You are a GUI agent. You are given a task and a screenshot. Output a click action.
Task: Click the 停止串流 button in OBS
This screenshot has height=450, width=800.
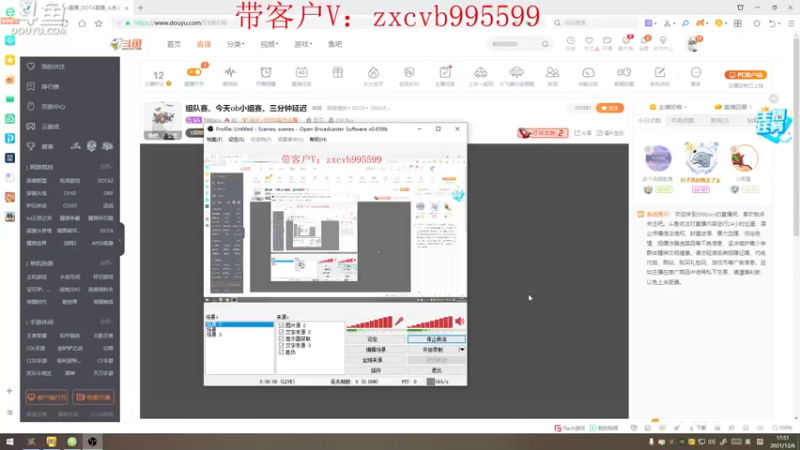(x=436, y=339)
